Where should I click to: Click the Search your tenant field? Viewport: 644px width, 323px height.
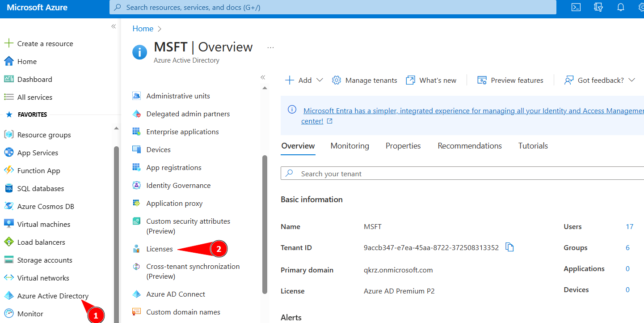click(462, 174)
